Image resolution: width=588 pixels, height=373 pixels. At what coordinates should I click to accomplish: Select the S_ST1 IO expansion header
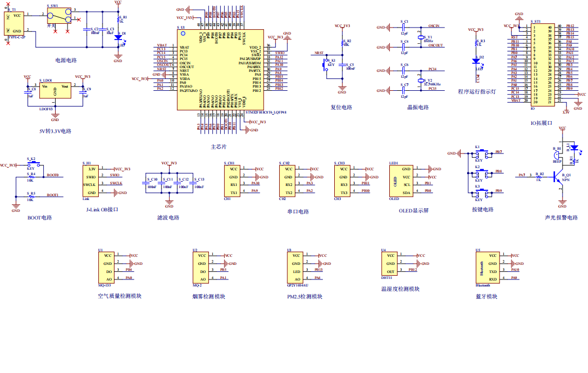(543, 65)
